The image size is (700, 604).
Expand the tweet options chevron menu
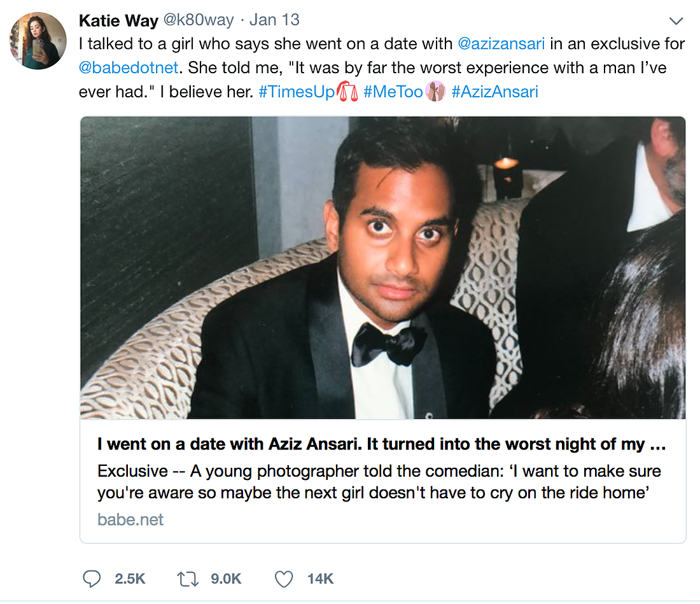click(676, 21)
